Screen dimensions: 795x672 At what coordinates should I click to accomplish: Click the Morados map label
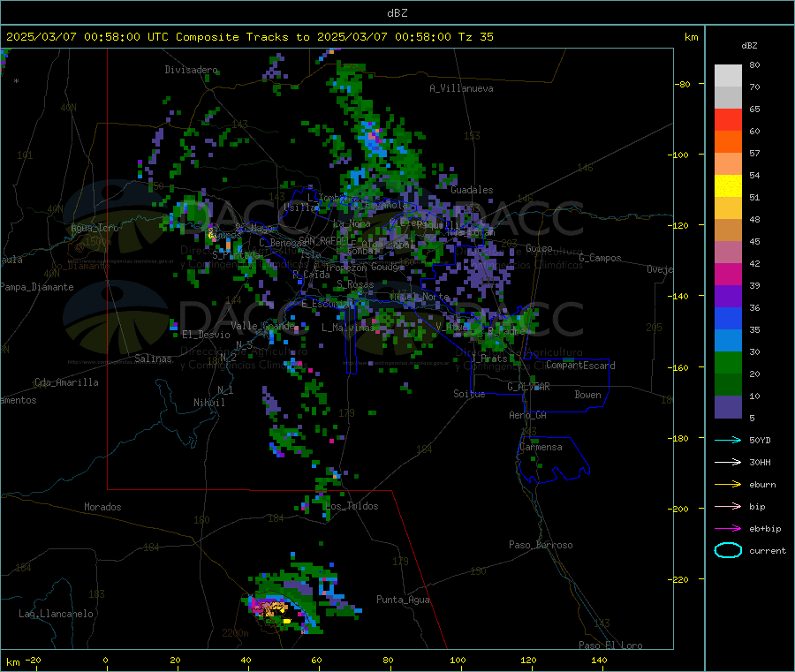tap(102, 507)
